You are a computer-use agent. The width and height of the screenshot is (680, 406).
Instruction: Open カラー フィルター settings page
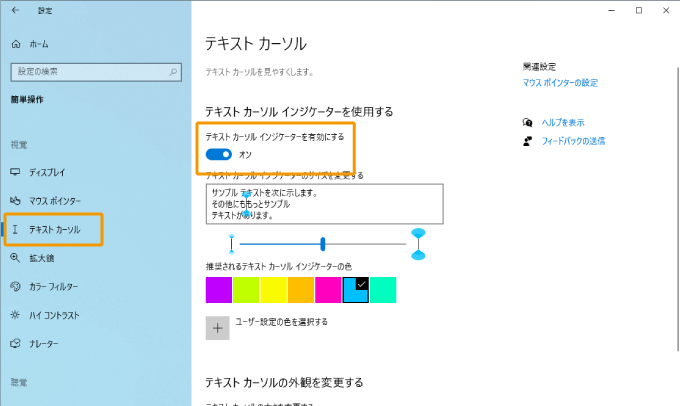tap(54, 287)
